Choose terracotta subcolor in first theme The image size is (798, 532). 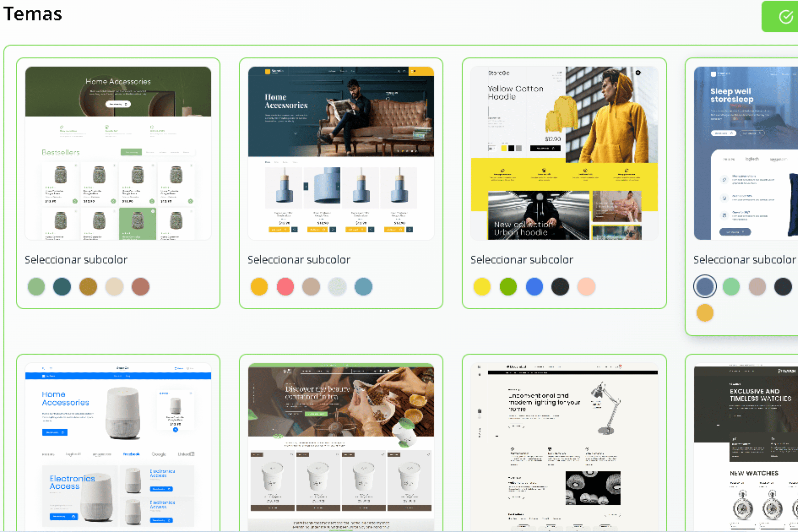pos(140,287)
